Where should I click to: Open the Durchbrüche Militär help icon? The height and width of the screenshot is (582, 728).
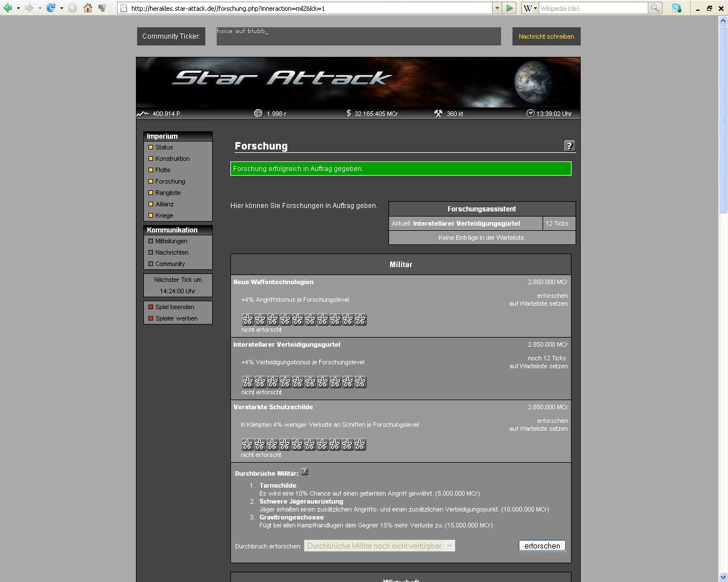[x=304, y=472]
